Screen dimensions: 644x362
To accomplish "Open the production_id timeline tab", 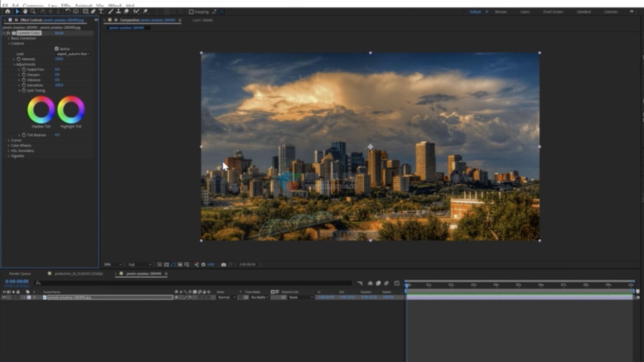I will 79,274.
